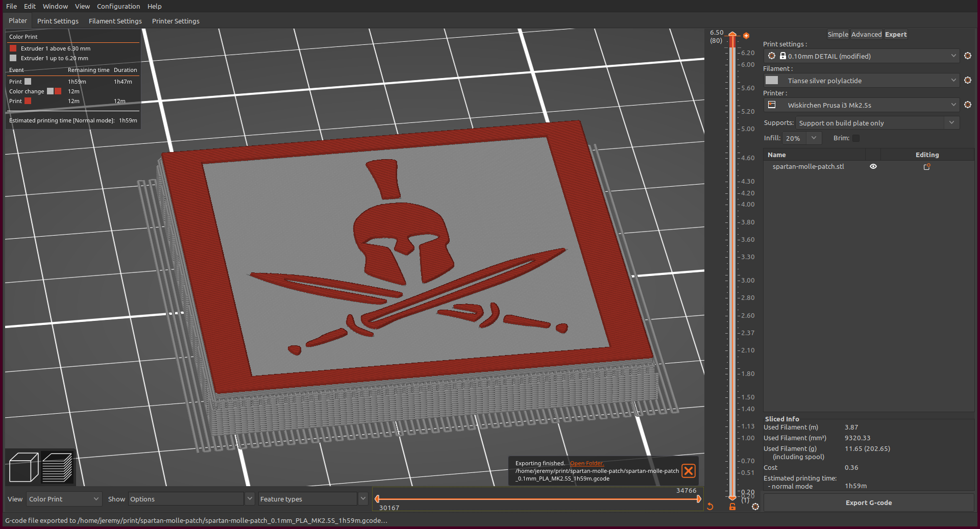Expand the Filament preset dropdown
980x529 pixels.
[x=953, y=80]
